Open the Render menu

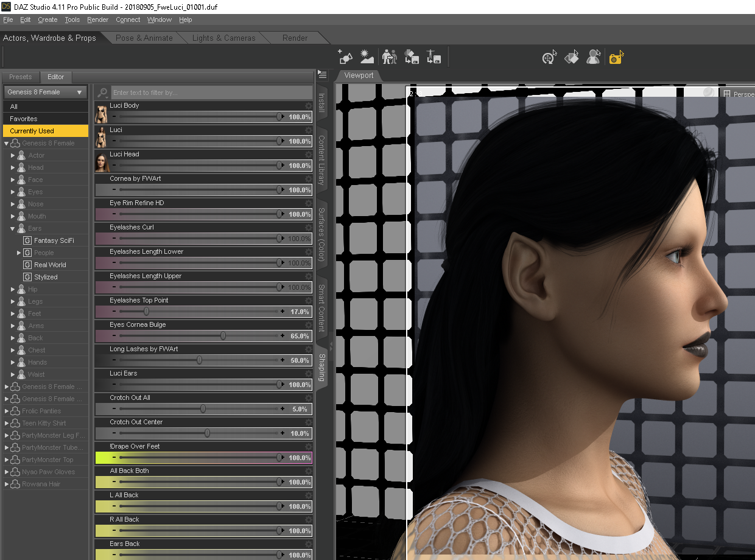(97, 19)
